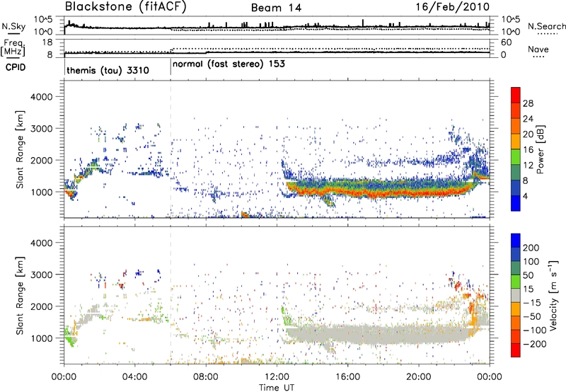Click the 'Freq. [MHz]' label
Image resolution: width=566 pixels, height=392 pixels.
pyautogui.click(x=13, y=48)
